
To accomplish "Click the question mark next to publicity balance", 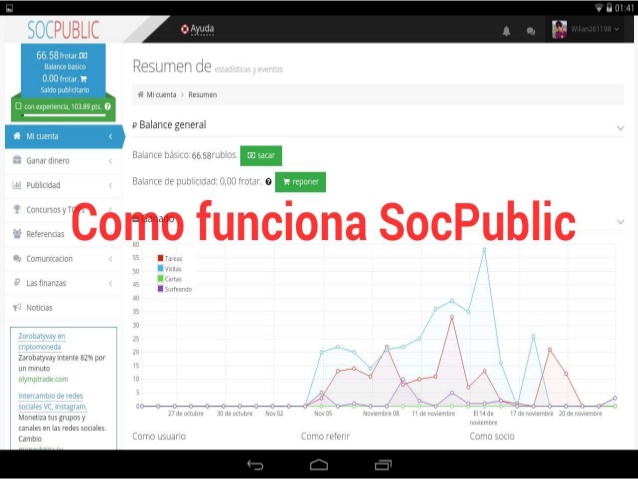I will coord(268,182).
